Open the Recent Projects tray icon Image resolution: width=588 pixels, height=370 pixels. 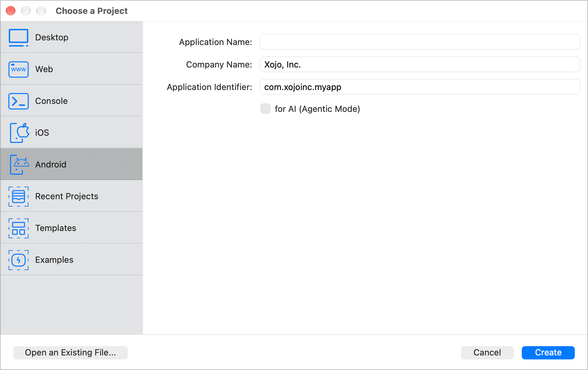[x=19, y=196]
